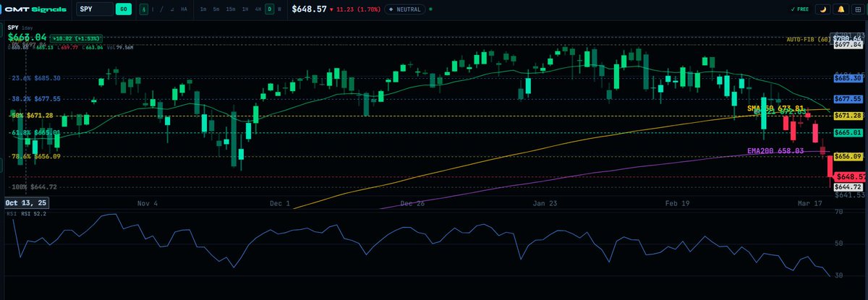
Task: Click the AUTO-FIB (60) label
Action: [x=808, y=39]
